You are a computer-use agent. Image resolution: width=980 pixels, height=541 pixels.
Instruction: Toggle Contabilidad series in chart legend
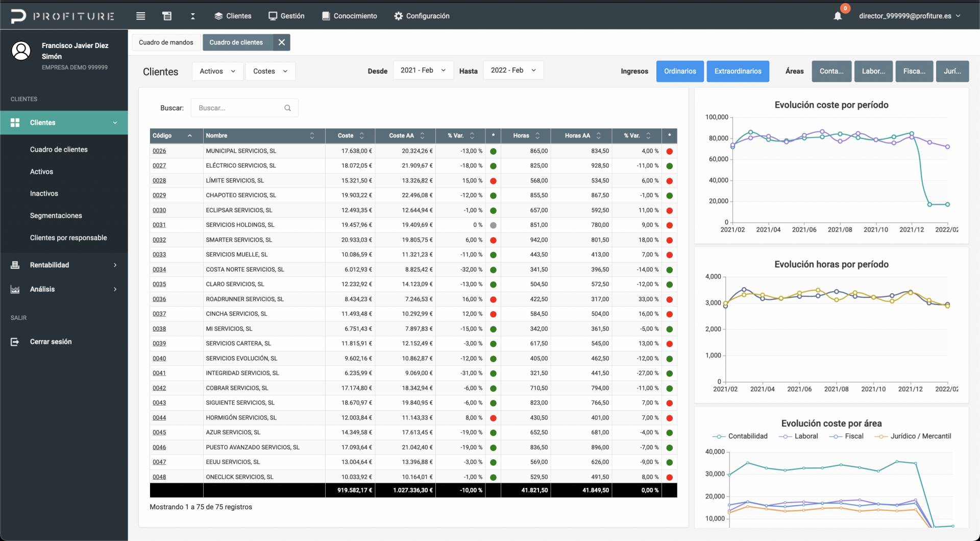point(740,436)
